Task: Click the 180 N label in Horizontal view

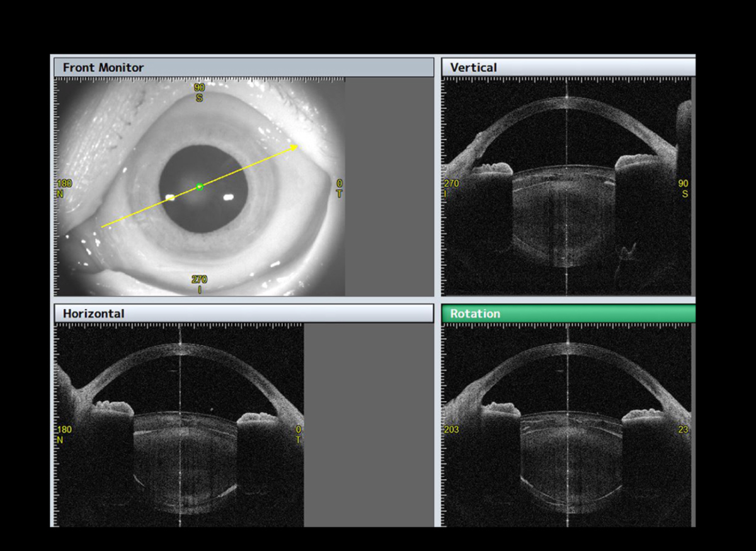Action: pos(64,434)
